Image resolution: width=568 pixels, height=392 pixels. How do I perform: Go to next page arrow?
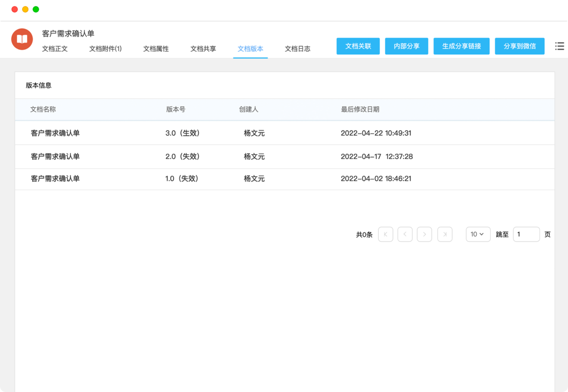425,234
